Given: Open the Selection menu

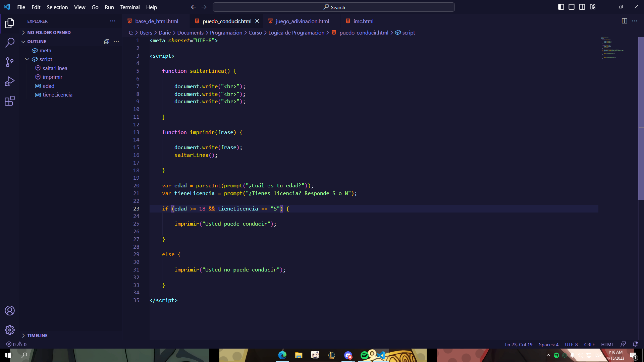Looking at the screenshot, I should coord(57,7).
